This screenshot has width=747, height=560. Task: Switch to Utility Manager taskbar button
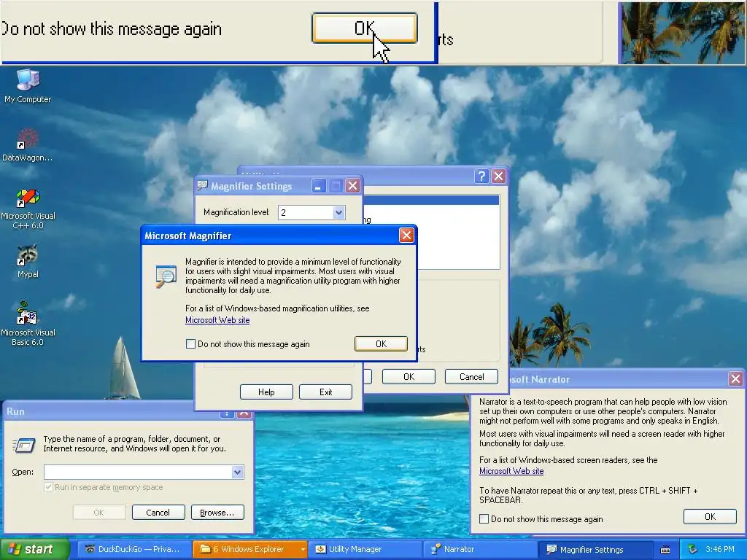pos(365,549)
